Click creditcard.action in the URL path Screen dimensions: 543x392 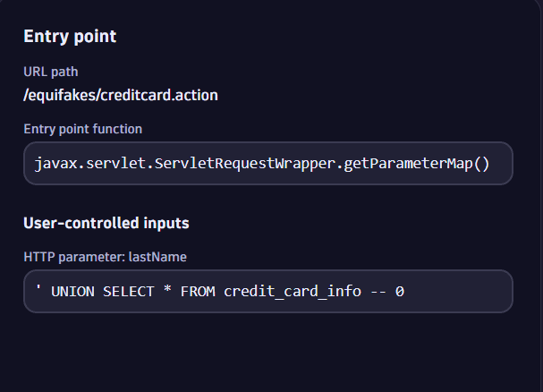click(158, 94)
